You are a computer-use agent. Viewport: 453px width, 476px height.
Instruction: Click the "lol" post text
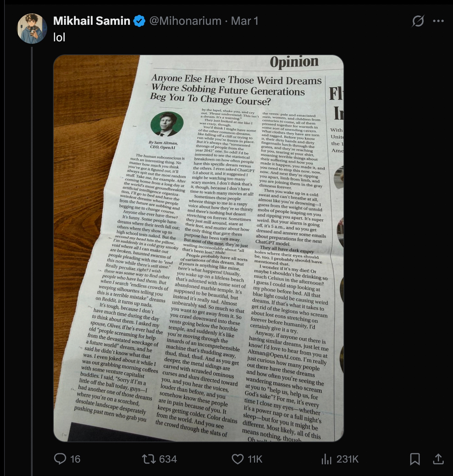click(59, 37)
